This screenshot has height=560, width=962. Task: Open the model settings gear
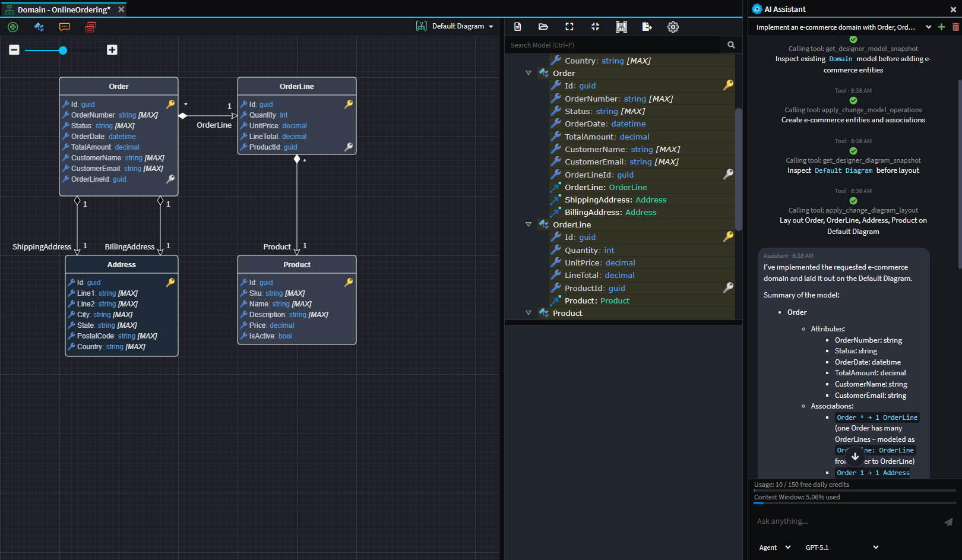(673, 27)
